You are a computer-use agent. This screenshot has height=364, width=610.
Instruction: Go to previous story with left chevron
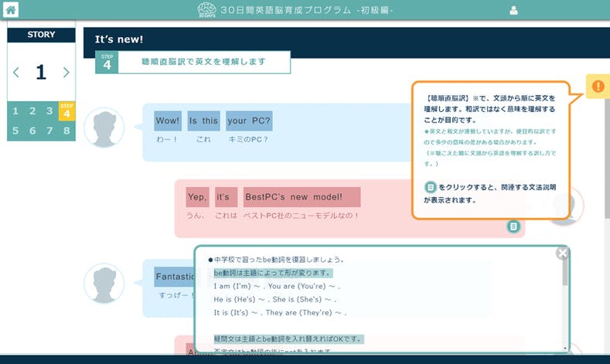coord(16,73)
